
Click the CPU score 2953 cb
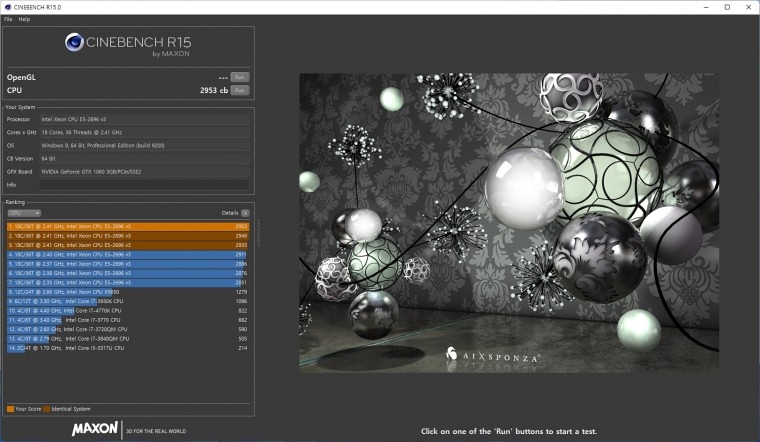coord(214,90)
